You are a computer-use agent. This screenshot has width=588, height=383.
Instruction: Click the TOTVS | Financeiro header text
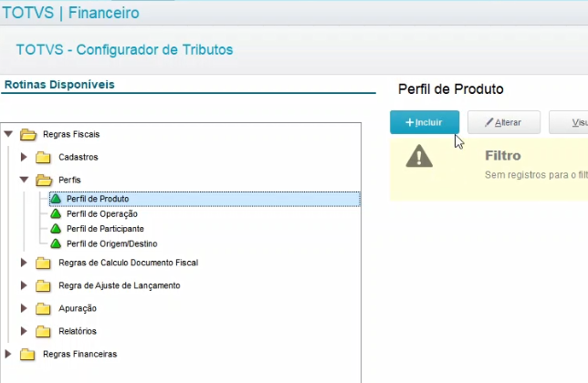tap(70, 13)
